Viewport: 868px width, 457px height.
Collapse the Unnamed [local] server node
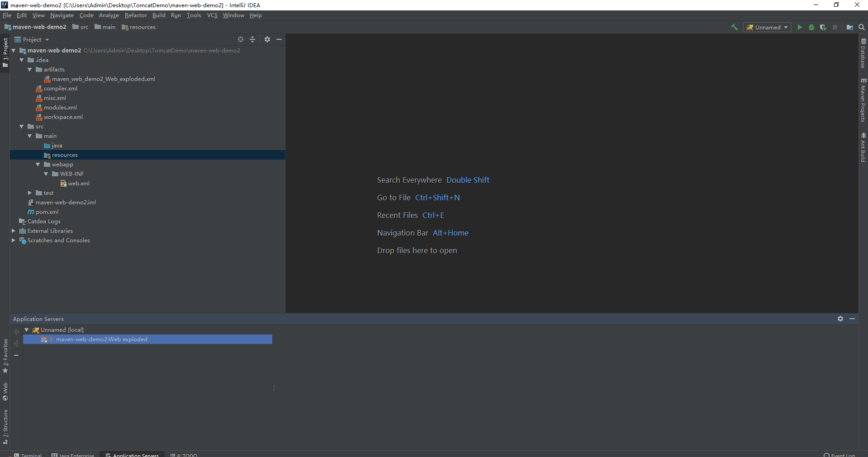click(x=26, y=330)
